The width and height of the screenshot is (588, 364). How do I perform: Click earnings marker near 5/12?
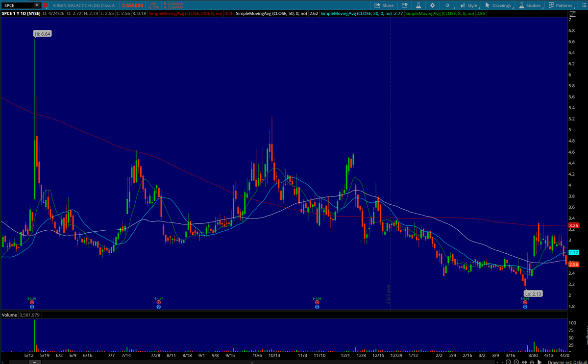tap(31, 302)
